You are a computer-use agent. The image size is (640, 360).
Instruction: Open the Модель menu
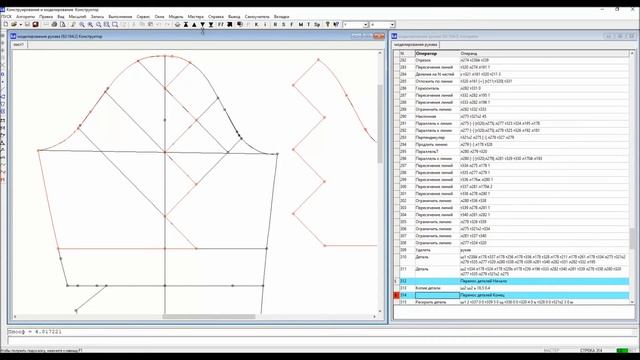point(176,17)
